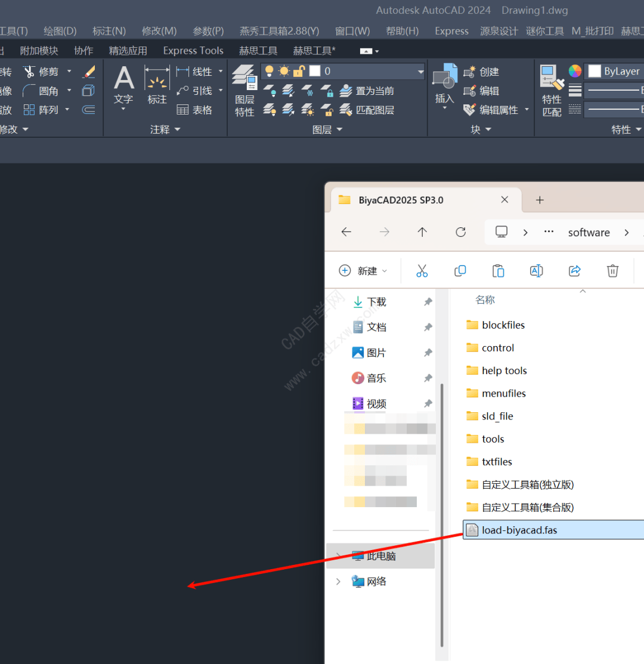This screenshot has width=644, height=664.
Task: Select load-biyacad.fas file
Action: click(x=553, y=530)
